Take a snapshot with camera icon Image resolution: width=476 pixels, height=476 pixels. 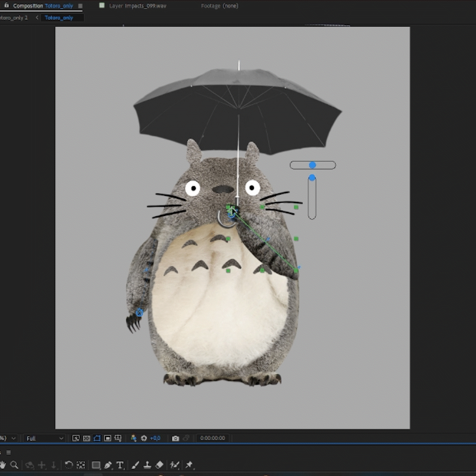point(175,438)
